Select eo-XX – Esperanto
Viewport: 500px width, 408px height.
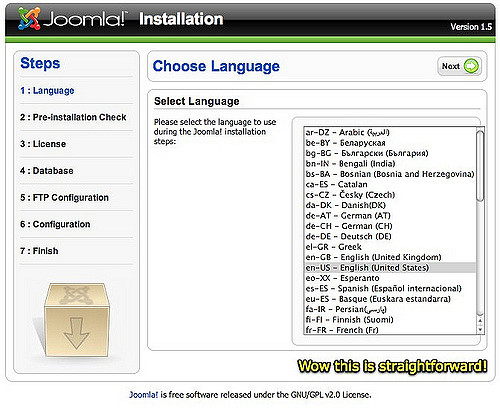point(390,278)
